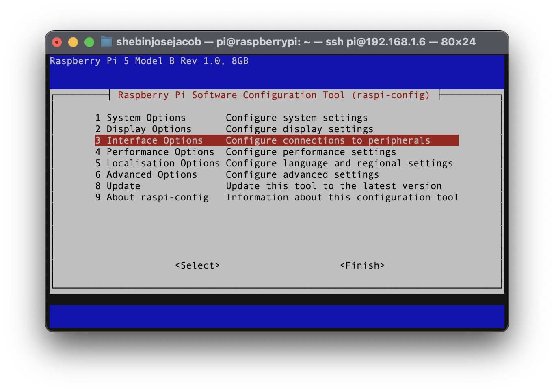
Task: Select 4 Performance Options entry
Action: point(155,152)
